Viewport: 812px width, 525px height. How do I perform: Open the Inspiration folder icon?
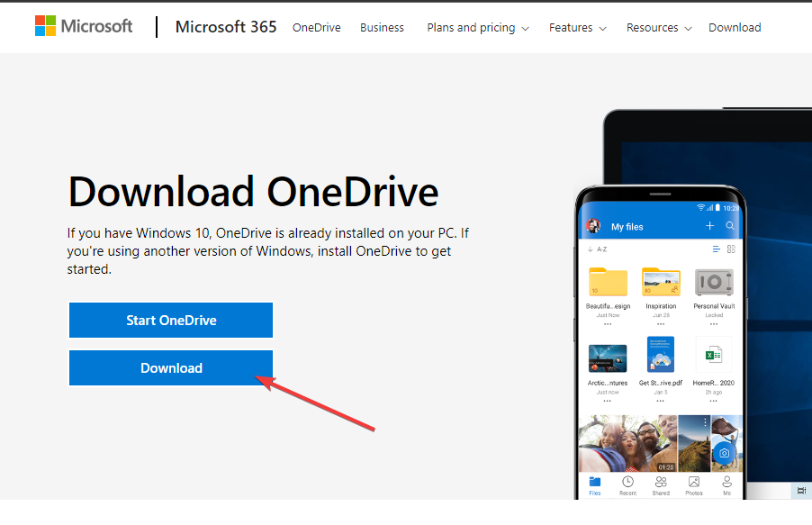pyautogui.click(x=661, y=282)
